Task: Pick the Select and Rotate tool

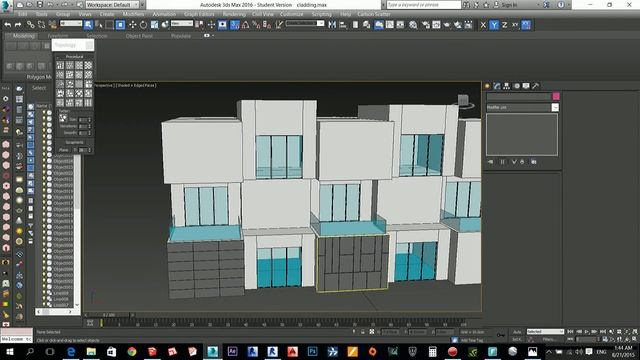Action: 143,25
